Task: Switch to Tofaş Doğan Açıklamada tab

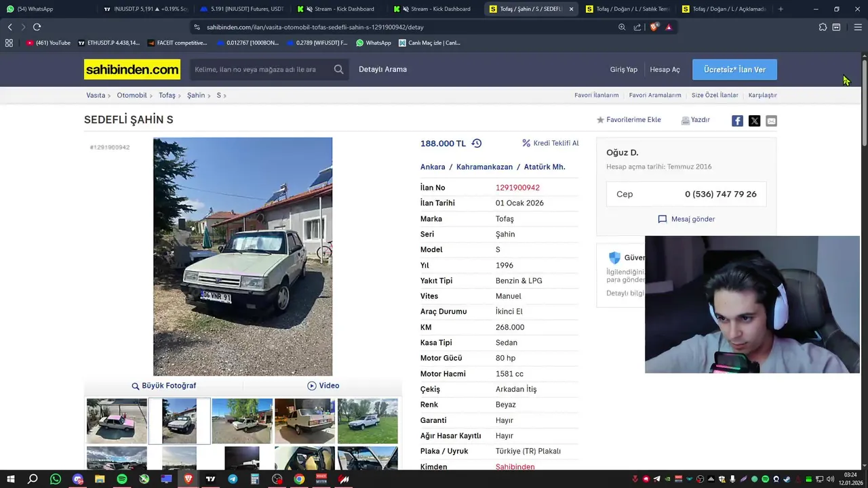Action: pos(723,9)
